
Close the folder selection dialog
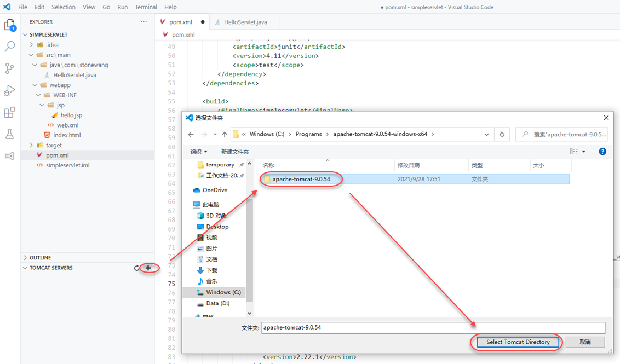point(606,118)
